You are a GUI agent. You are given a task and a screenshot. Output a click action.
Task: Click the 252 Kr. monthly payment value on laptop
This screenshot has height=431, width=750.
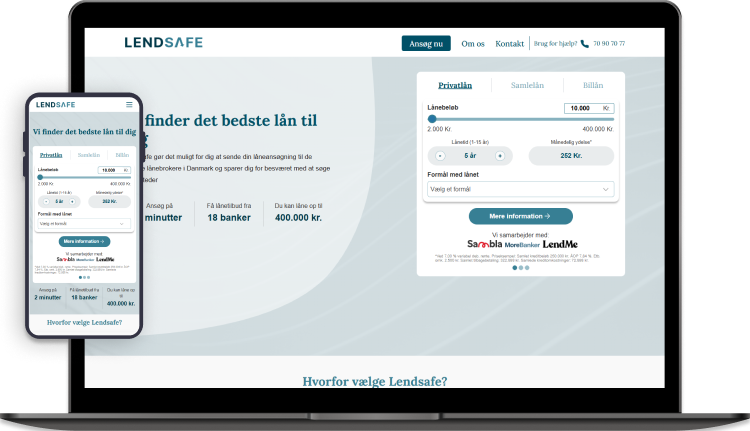[571, 156]
